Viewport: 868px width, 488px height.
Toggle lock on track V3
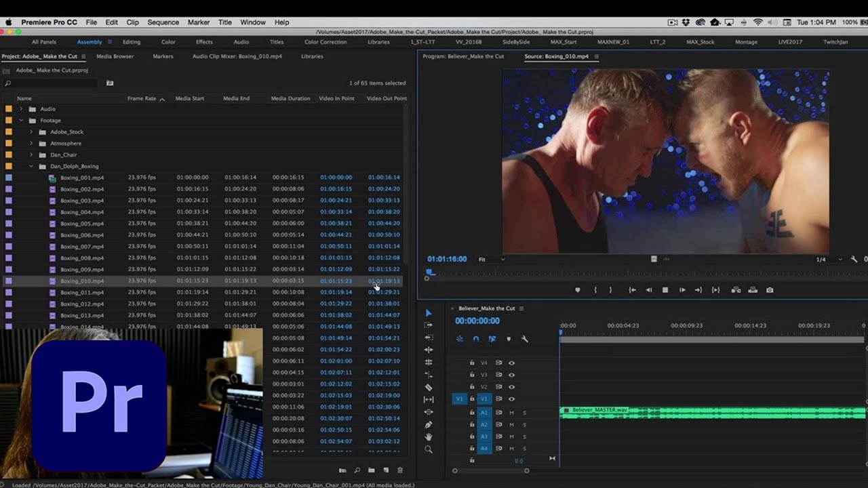pos(472,375)
